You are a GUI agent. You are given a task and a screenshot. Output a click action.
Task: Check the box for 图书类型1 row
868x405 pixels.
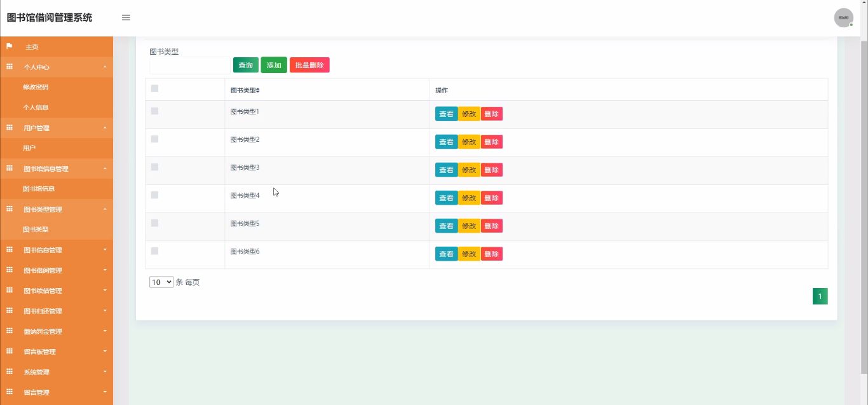pos(154,111)
